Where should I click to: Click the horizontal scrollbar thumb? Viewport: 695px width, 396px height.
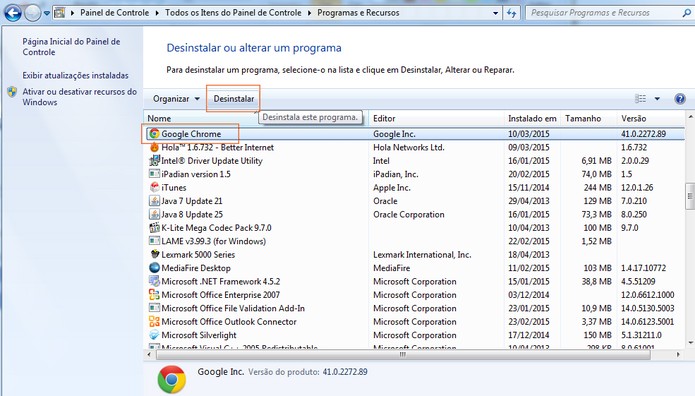pos(403,354)
